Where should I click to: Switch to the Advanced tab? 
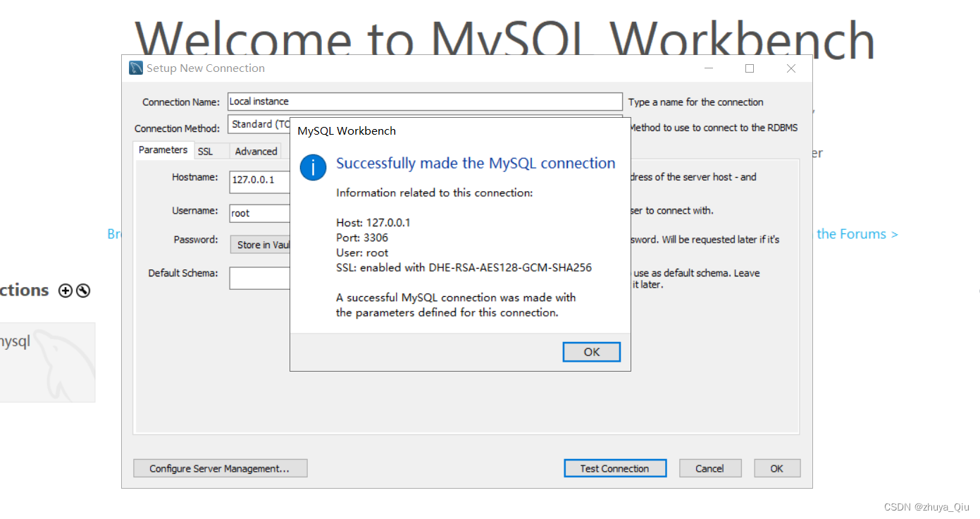click(256, 151)
